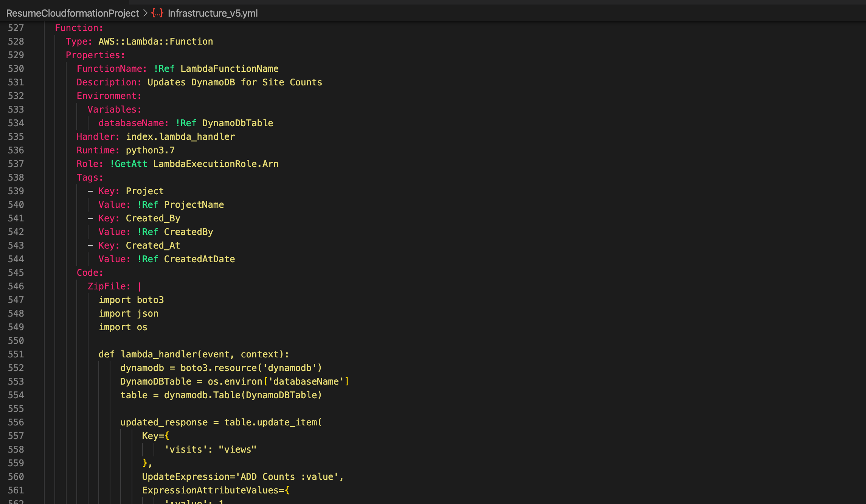The width and height of the screenshot is (866, 504).
Task: Click 'UpdateExpression' argument line
Action: pos(243,477)
